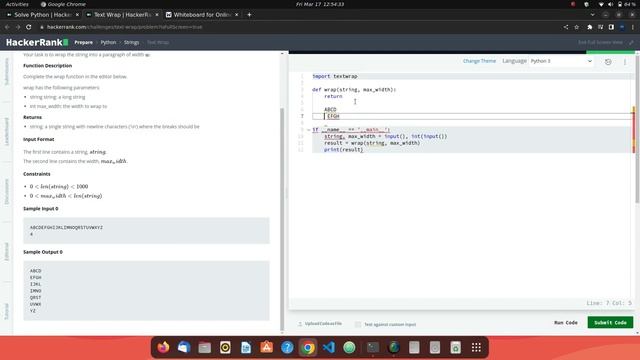Click the Sample Input 0 code block
This screenshot has height=360, width=640.
146,231
